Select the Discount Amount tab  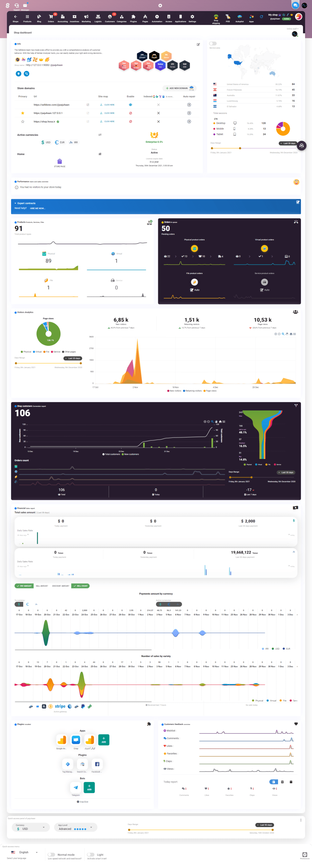pyautogui.click(x=61, y=586)
